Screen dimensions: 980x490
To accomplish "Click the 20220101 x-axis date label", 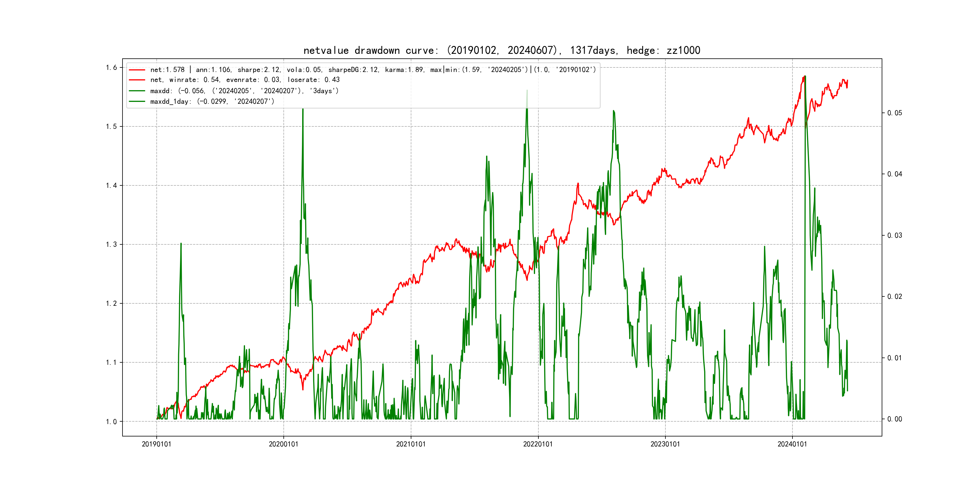I will 538,444.
